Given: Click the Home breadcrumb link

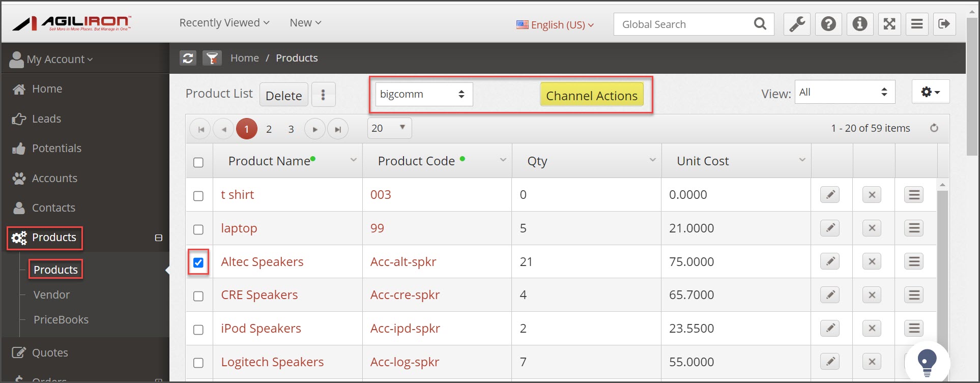Looking at the screenshot, I should [245, 58].
